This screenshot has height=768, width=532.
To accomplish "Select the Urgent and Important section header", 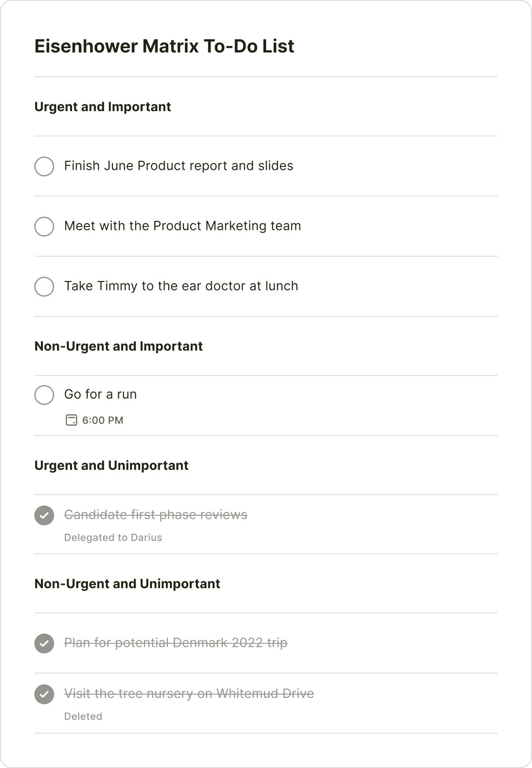I will [x=102, y=107].
